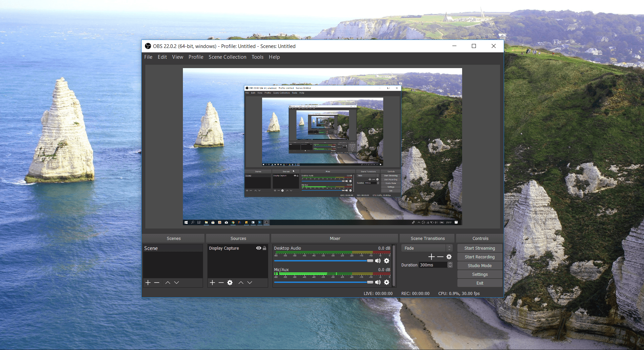Viewport: 644px width, 350px height.
Task: Click Desktop Audio '0.0 dB' value
Action: pos(384,248)
